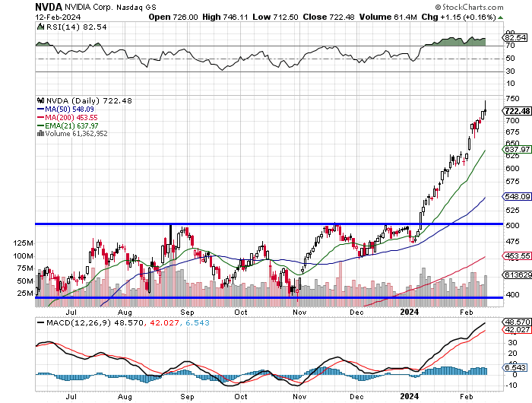Viewport: 532px width, 403px height.
Task: Click the green up-triangle beside the Chg value
Action: 500,17
